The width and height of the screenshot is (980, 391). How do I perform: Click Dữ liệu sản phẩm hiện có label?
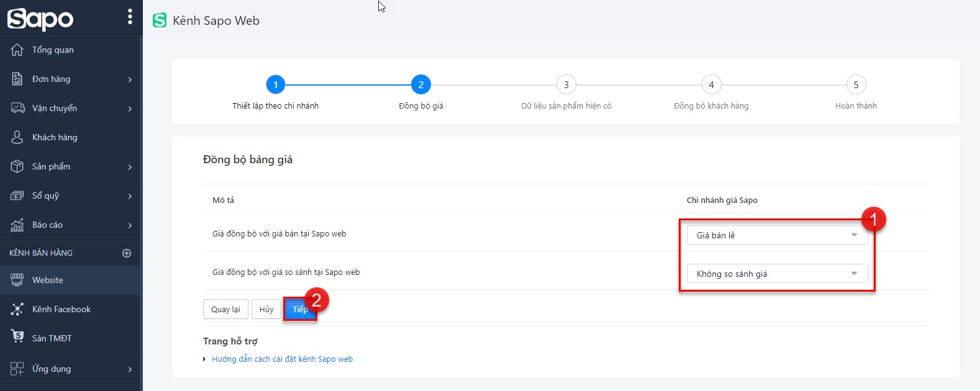click(566, 106)
